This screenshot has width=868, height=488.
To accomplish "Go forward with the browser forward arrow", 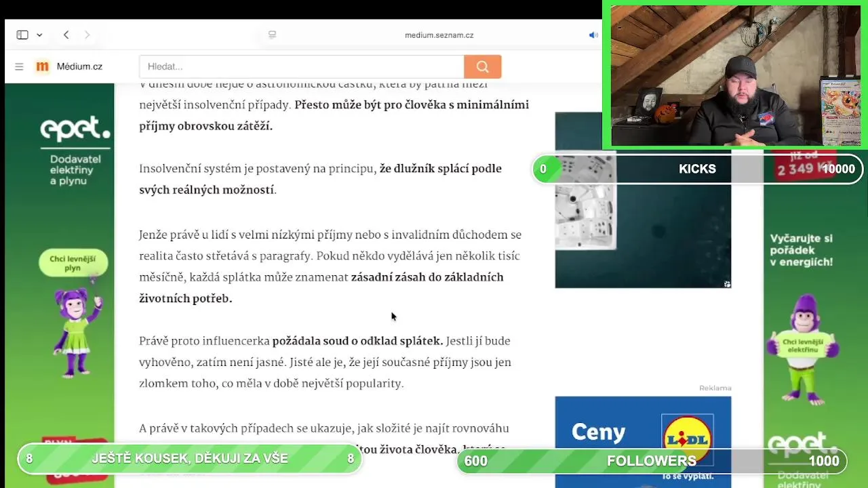I will pyautogui.click(x=87, y=35).
